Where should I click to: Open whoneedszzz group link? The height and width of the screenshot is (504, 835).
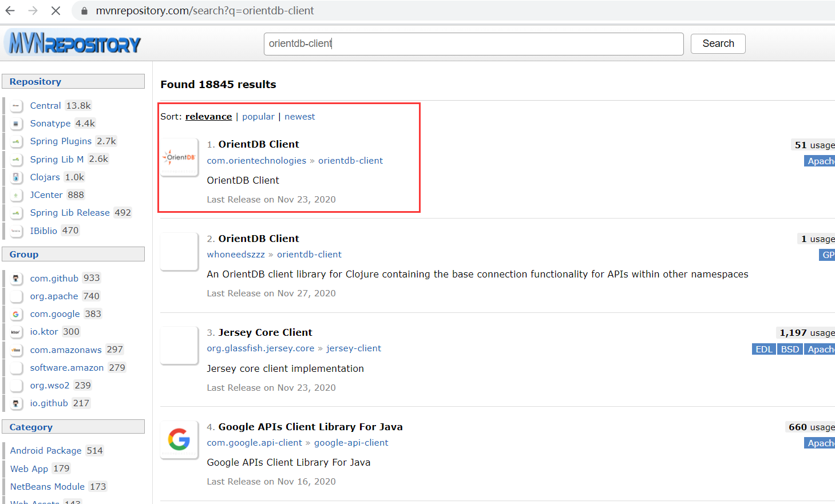click(x=236, y=255)
